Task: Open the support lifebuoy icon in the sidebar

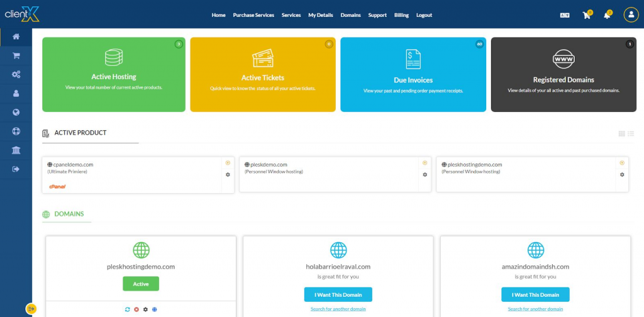Action: 16,131
